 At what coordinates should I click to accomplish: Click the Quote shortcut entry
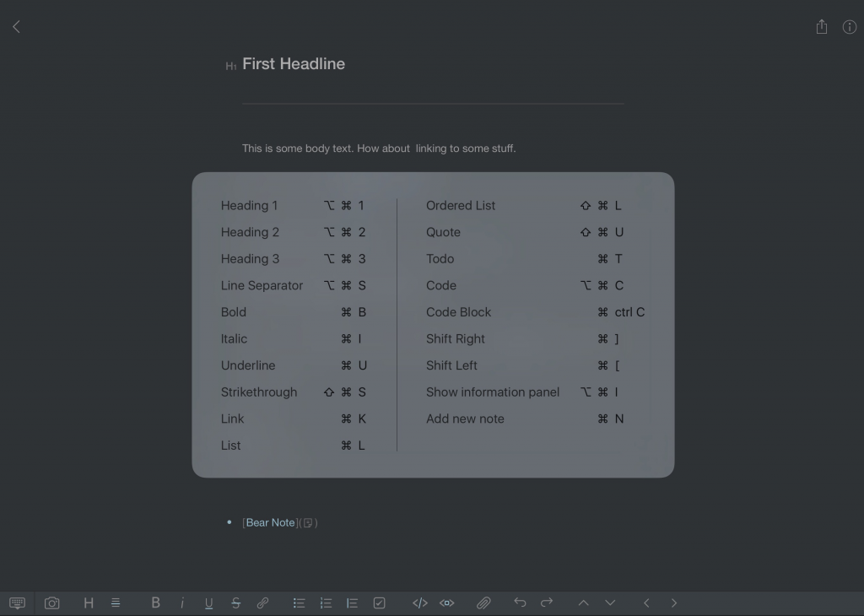[525, 232]
